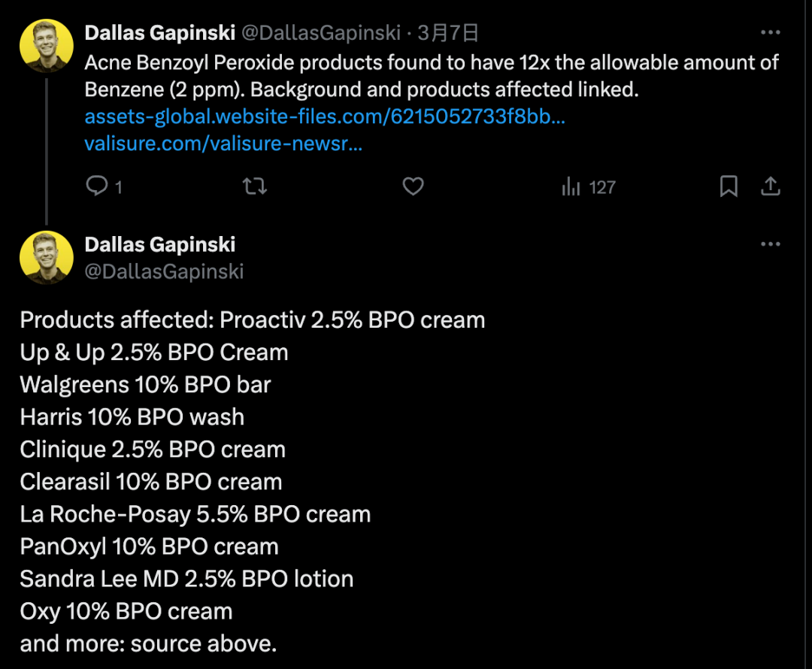
Task: Open Dallas Gapinski name on first tweet
Action: [160, 33]
